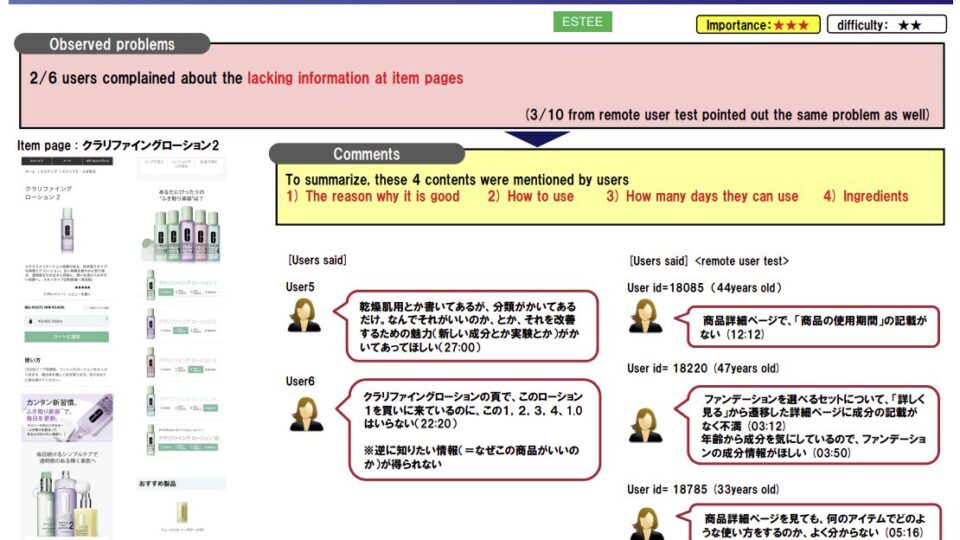The height and width of the screenshot is (540, 960).
Task: Click '2/6 users complained about the' text
Action: click(136, 78)
